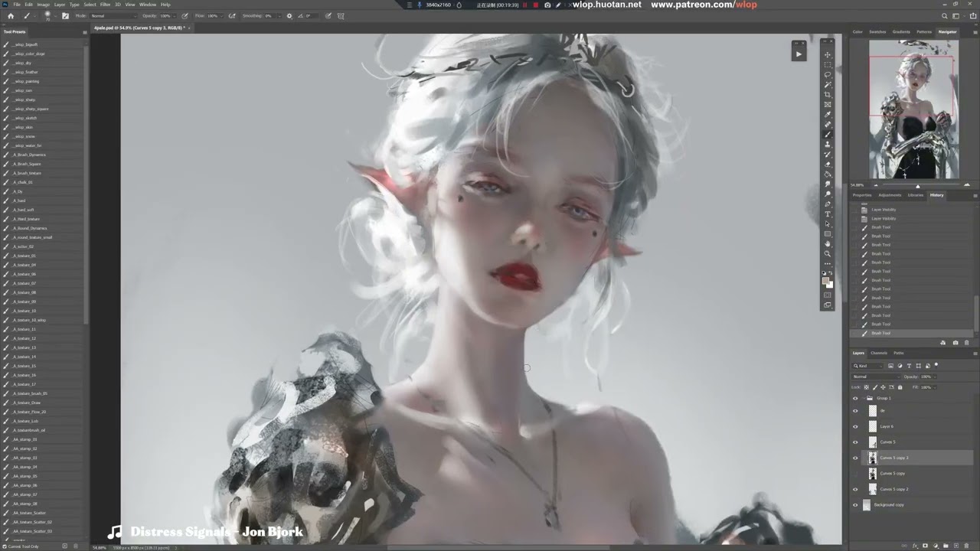Select the Pen tool
Viewport: 980px width, 551px height.
tap(828, 204)
